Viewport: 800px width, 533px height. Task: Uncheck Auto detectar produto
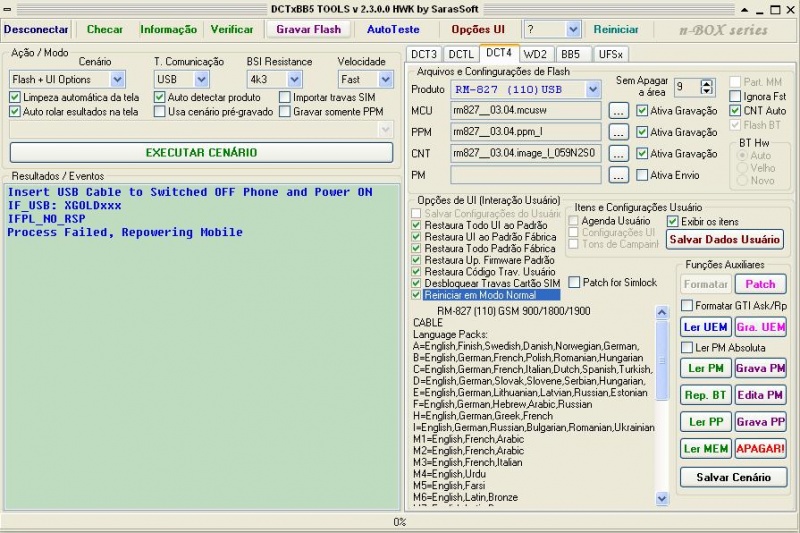pos(160,97)
